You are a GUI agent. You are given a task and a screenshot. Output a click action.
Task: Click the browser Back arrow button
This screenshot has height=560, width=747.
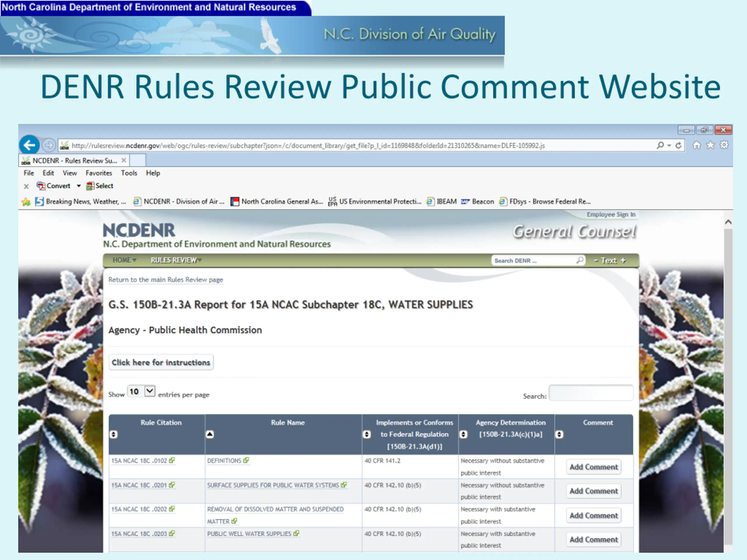(29, 145)
